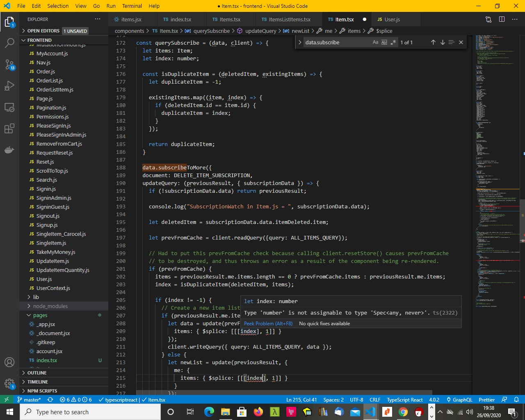Open the Terminal menu
Screen dimensions: 525x420
[132, 6]
